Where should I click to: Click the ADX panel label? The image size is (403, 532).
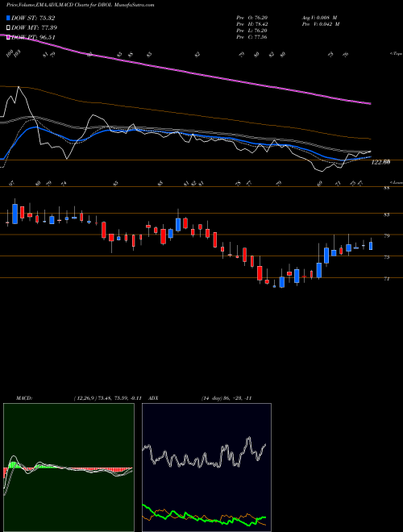[154, 398]
